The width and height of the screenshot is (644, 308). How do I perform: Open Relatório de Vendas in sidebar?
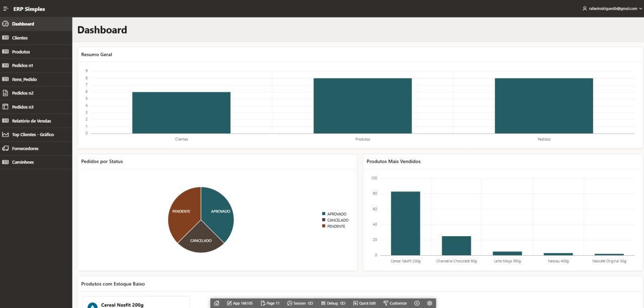coord(36,121)
